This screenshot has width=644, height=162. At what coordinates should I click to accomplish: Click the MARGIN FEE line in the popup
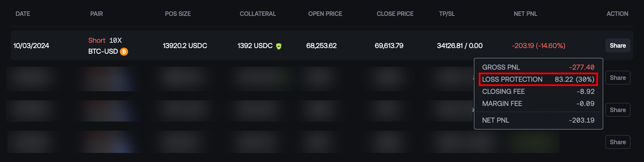538,104
